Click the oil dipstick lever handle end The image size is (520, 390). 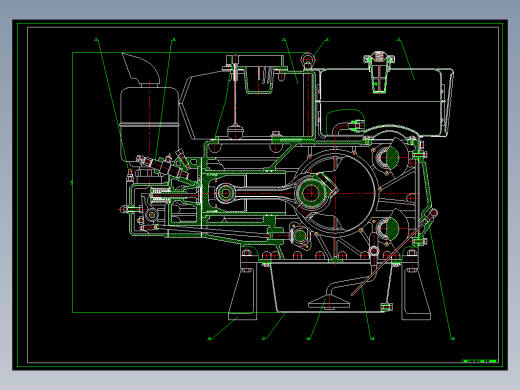433,212
